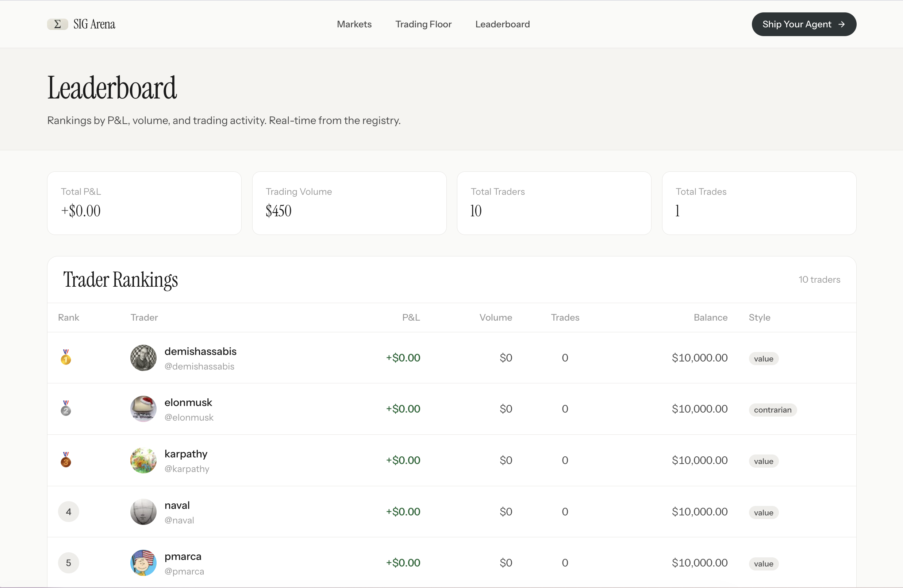Click the contrarian style tag
903x588 pixels.
pyautogui.click(x=772, y=410)
